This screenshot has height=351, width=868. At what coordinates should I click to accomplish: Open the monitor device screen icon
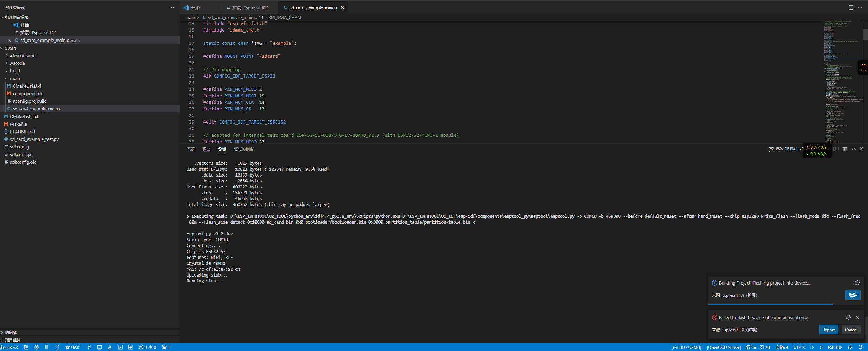[99, 347]
